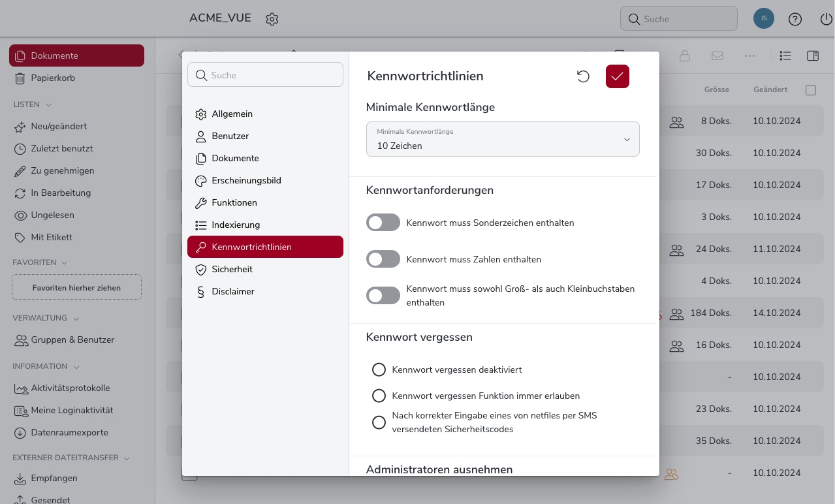Open the Papierkorb in the sidebar

click(53, 78)
